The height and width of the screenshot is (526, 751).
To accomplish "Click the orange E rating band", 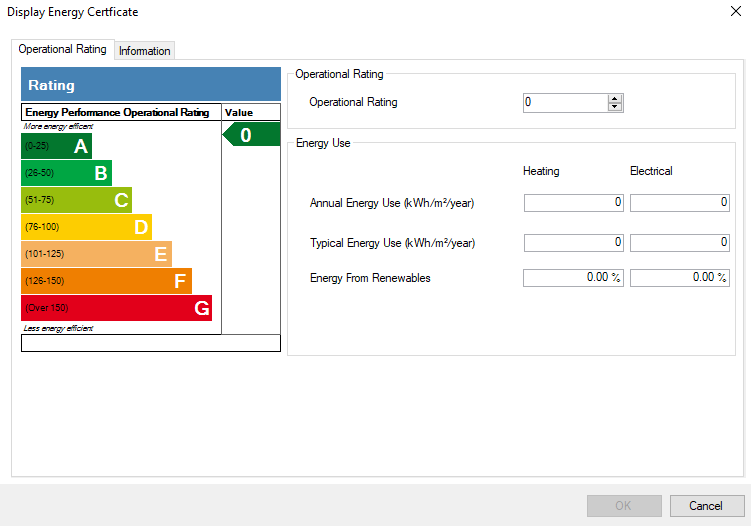I will point(97,254).
